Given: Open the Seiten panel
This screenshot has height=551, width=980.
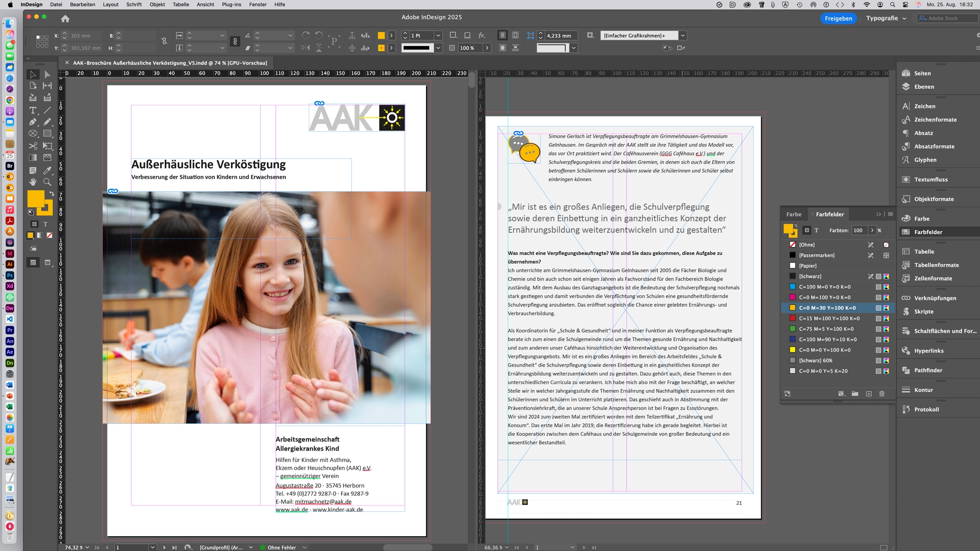Looking at the screenshot, I should (922, 73).
